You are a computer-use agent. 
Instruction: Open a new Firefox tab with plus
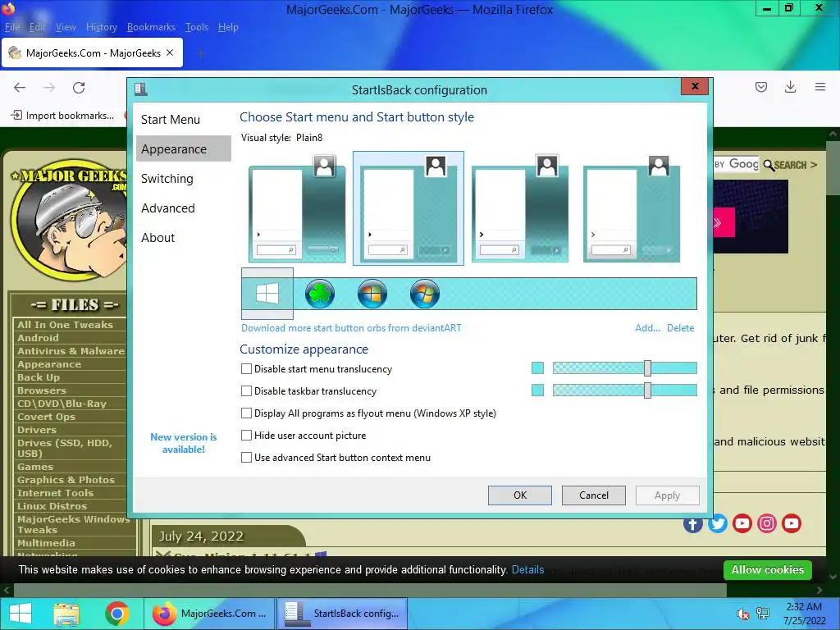coord(201,52)
